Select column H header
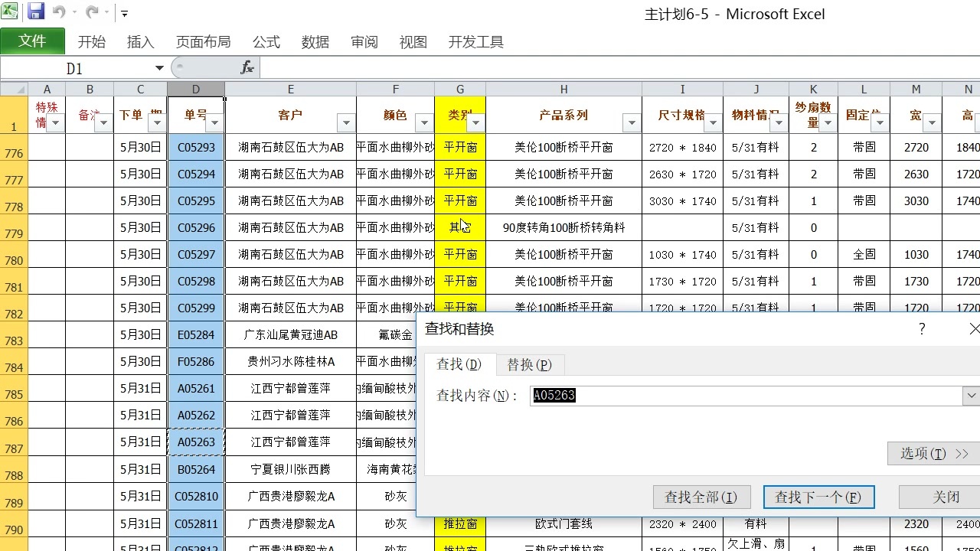The height and width of the screenshot is (551, 980). coord(563,90)
